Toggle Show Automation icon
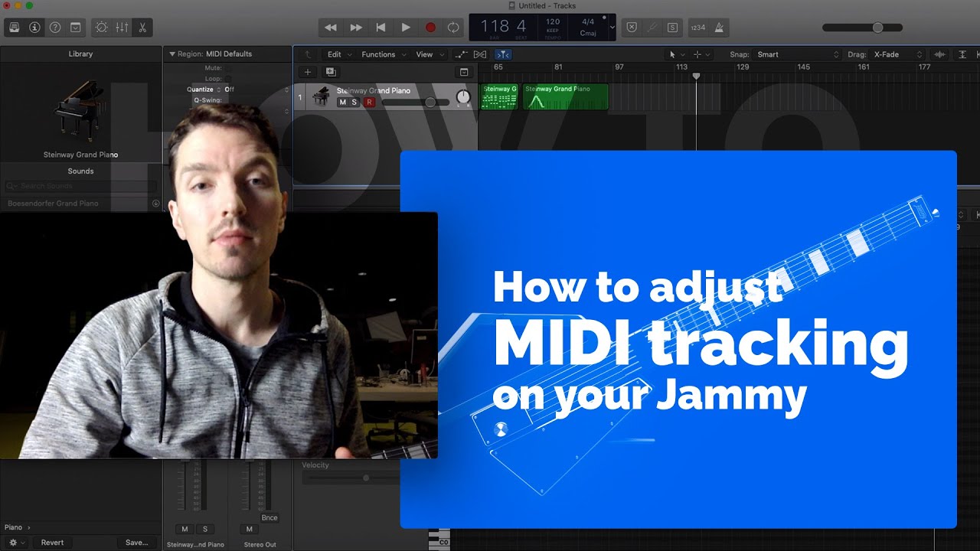 tap(461, 54)
